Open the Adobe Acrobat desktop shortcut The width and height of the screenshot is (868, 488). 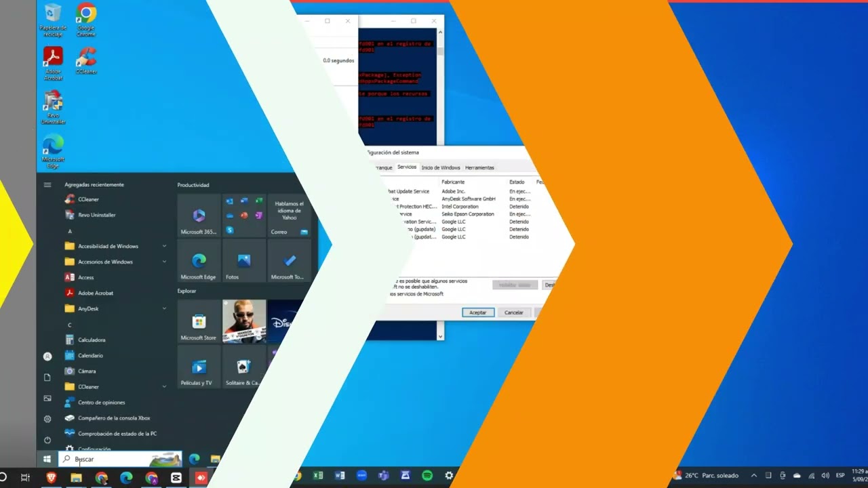coord(53,63)
